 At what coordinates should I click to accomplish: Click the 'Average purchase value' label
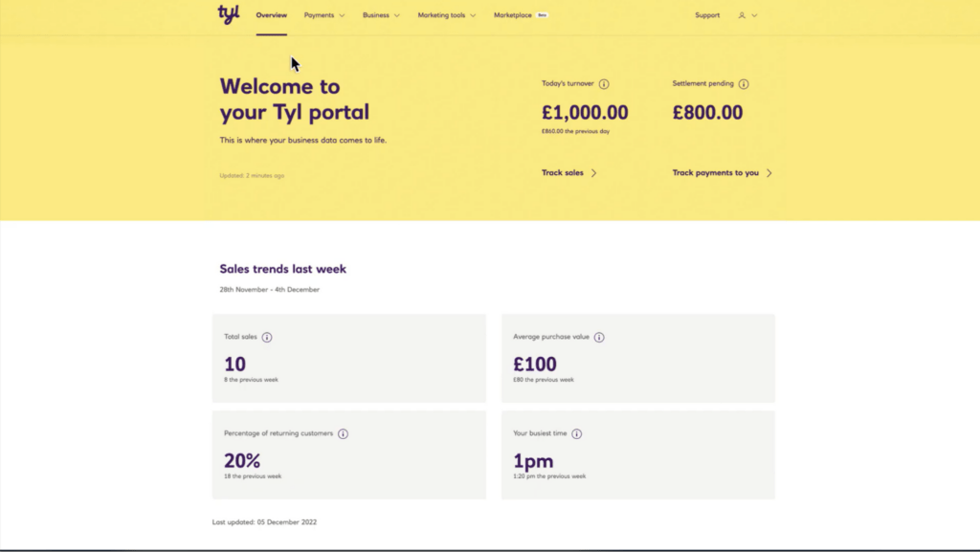(551, 337)
